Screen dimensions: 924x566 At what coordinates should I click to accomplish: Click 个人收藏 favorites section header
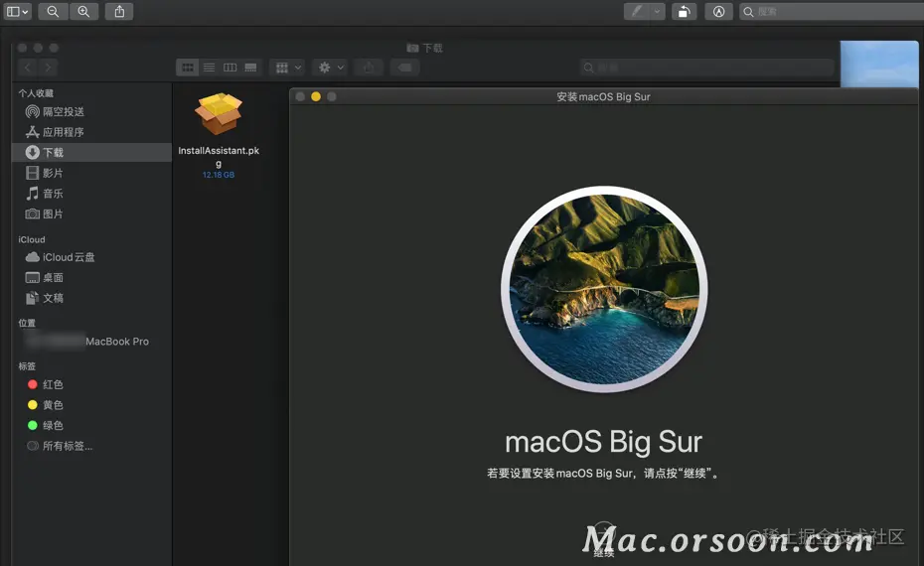click(x=36, y=93)
